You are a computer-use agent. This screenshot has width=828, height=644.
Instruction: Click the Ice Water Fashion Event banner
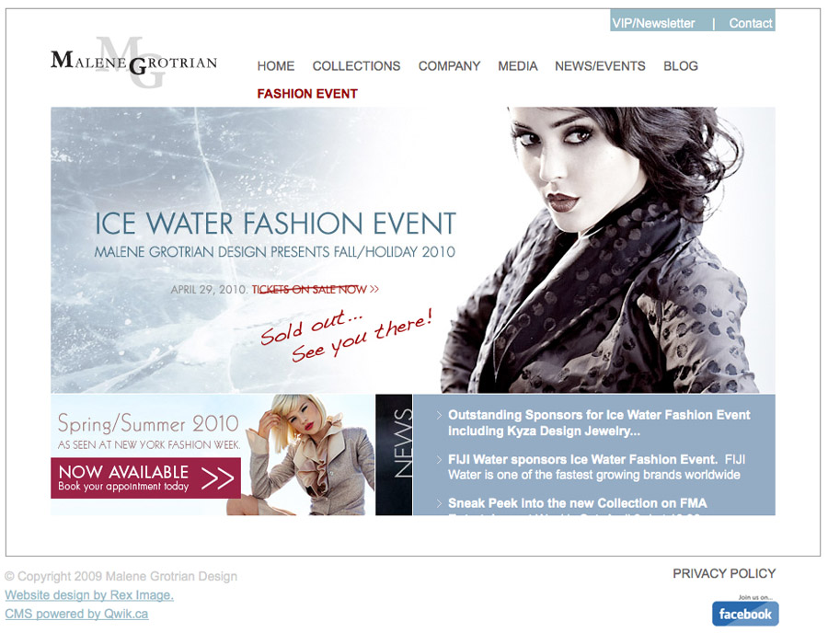click(x=413, y=250)
